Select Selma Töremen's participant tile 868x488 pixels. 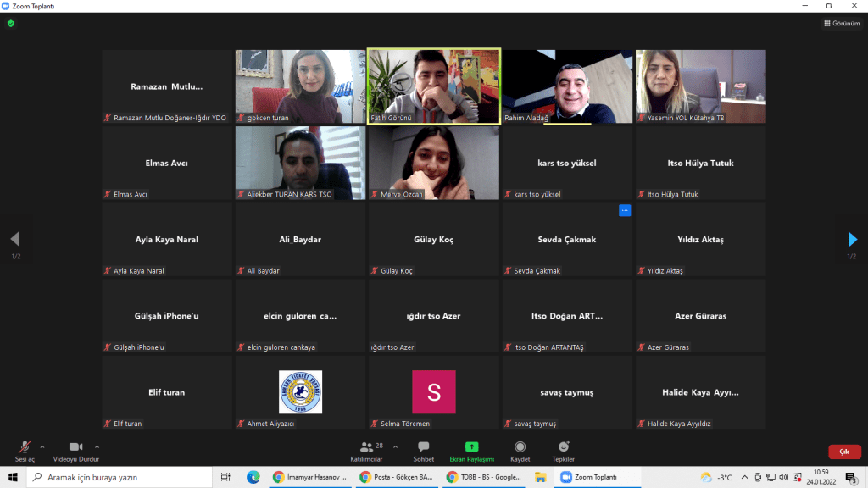click(434, 391)
